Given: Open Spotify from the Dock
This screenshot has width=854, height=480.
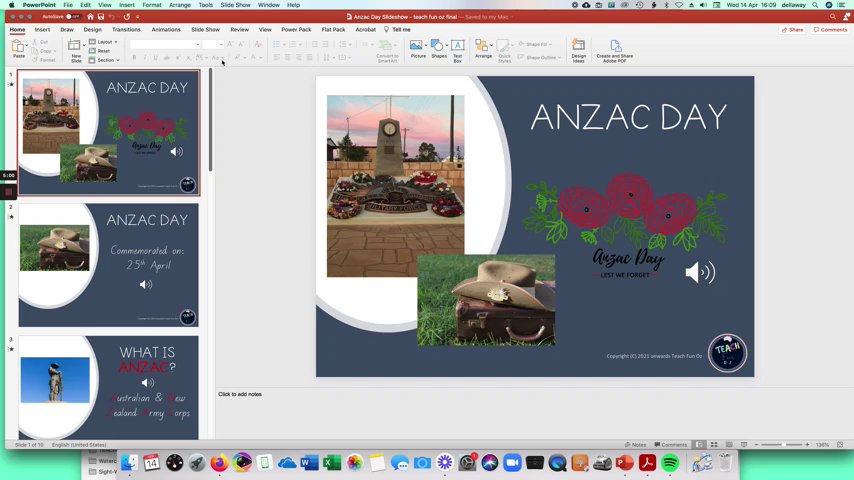Looking at the screenshot, I should [x=670, y=463].
